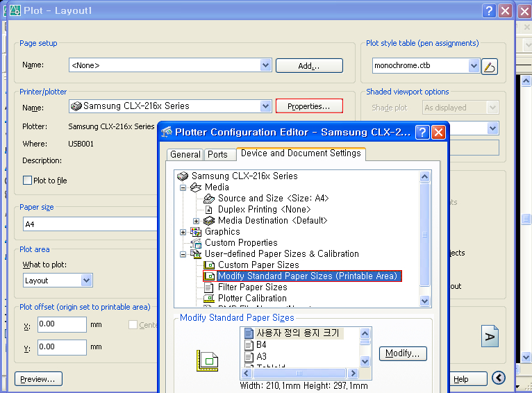Click the A3 paper page icon
532x393 pixels.
pos(249,357)
